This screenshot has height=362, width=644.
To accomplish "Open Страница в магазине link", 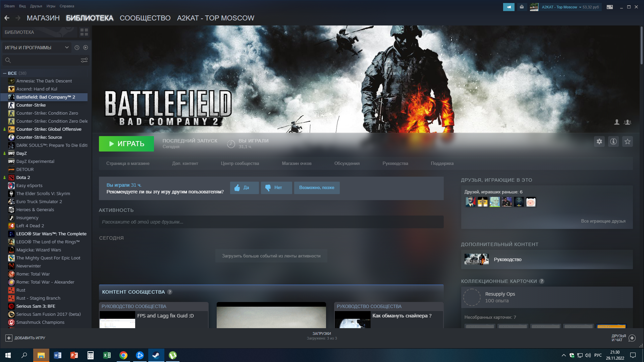I will click(x=128, y=164).
